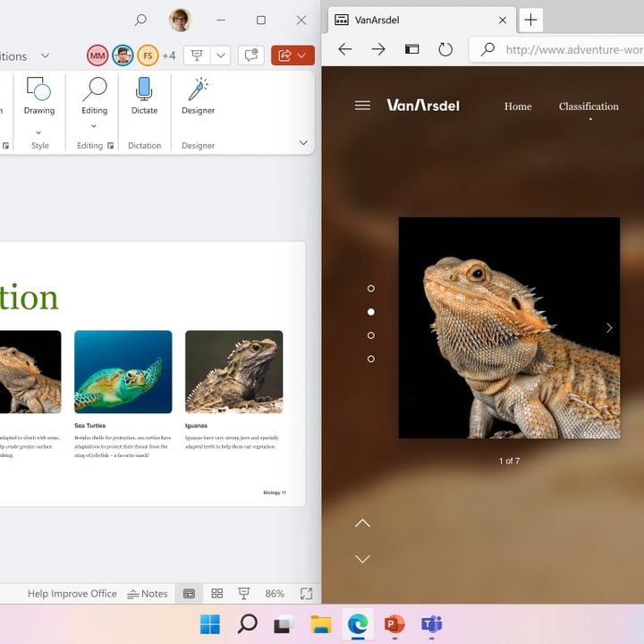Image resolution: width=644 pixels, height=644 pixels.
Task: Open the Windows Start menu
Action: tap(210, 624)
